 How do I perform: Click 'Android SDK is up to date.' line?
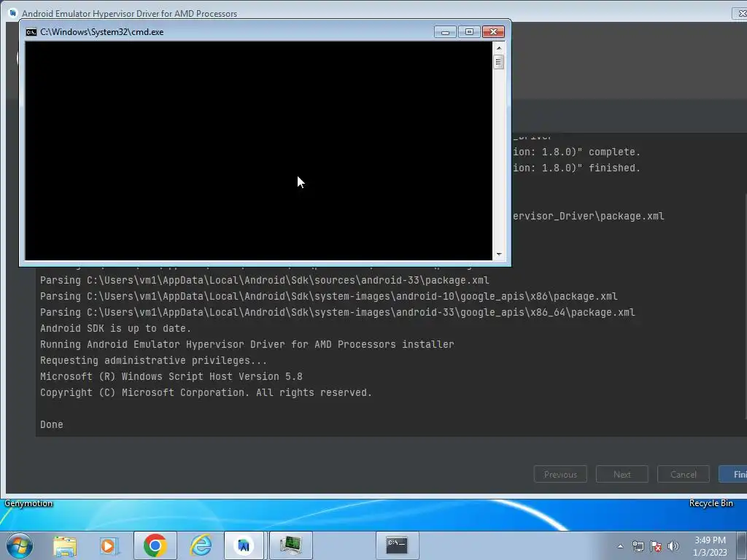[x=115, y=328]
